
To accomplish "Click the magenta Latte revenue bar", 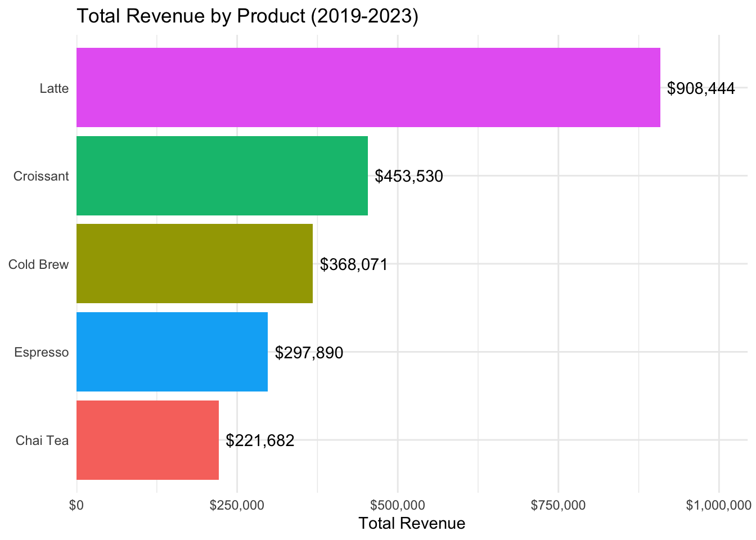I will pos(368,87).
